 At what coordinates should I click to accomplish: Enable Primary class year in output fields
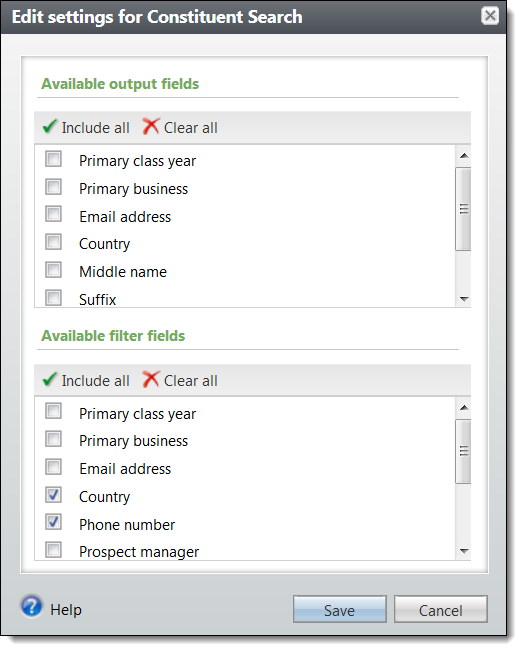click(x=54, y=159)
